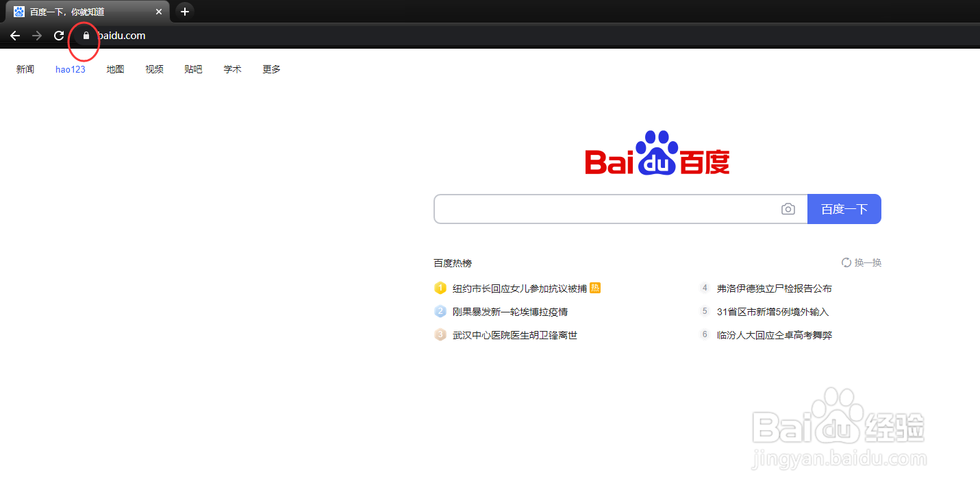This screenshot has width=980, height=492.
Task: Open the camera image search icon
Action: click(x=788, y=209)
